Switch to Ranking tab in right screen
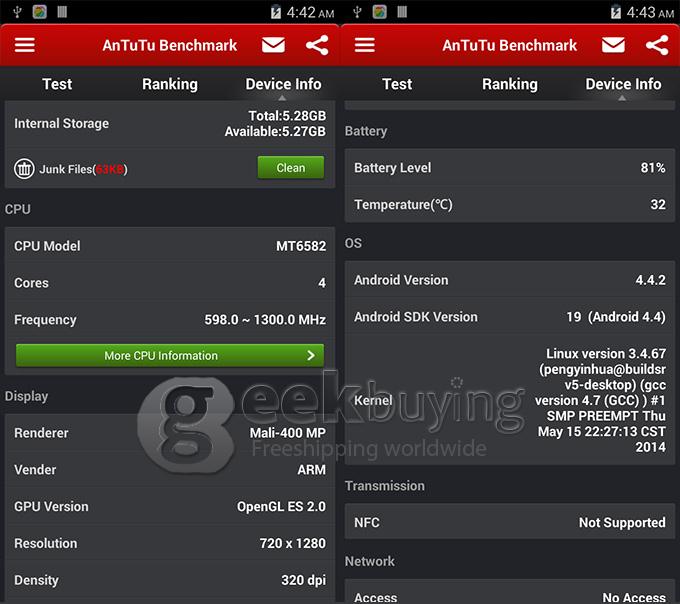Screen dimensions: 680x604 [x=510, y=84]
